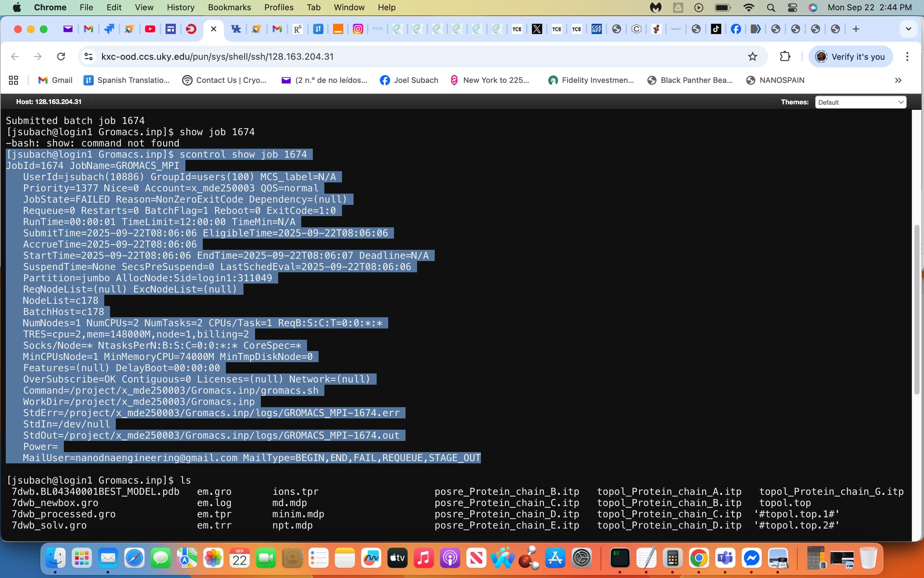Open the Bookmarks menu in menu bar
Image resolution: width=924 pixels, height=578 pixels.
tap(229, 7)
